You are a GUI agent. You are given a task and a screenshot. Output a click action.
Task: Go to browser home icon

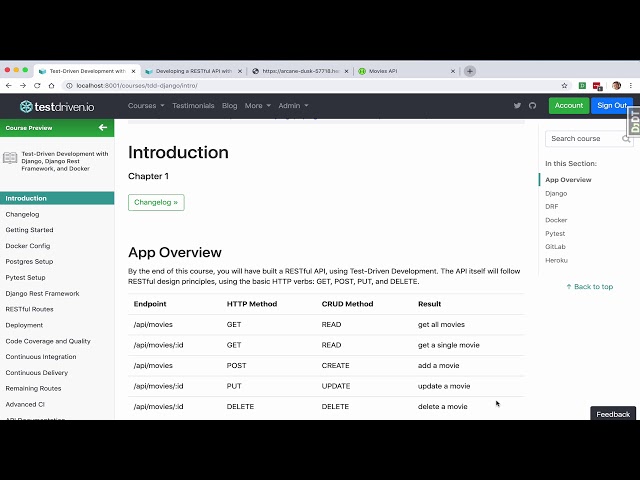tap(51, 85)
